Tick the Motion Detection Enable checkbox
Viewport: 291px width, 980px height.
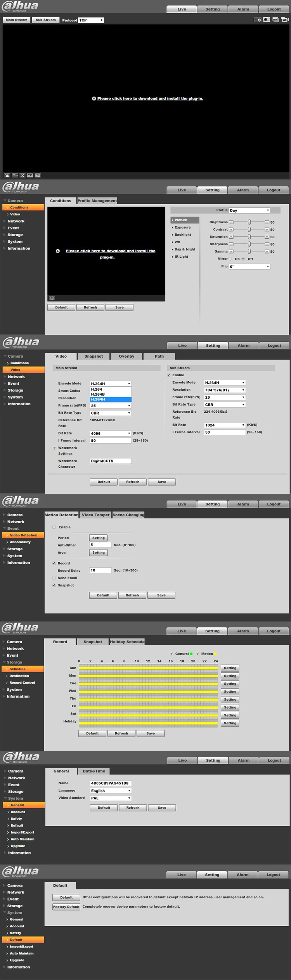click(x=54, y=527)
